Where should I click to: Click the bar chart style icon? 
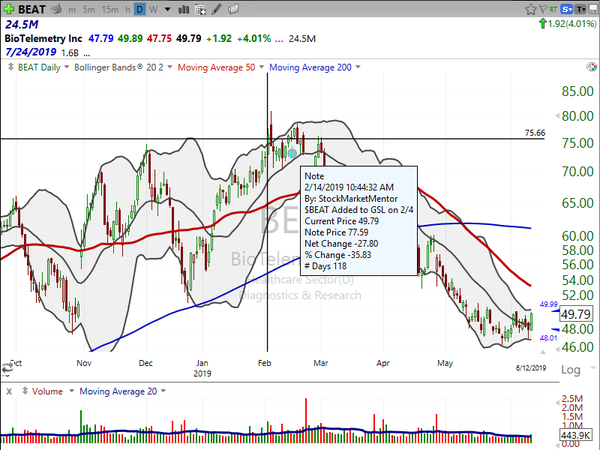pos(184,10)
